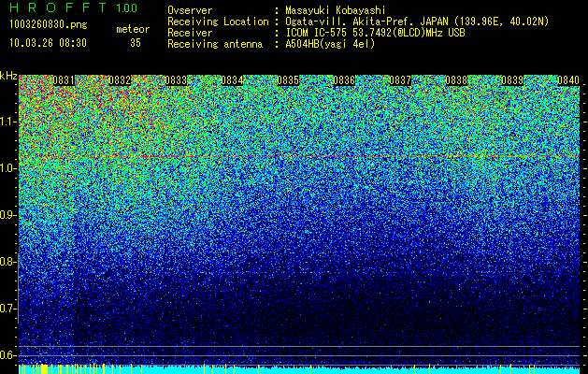
Task: Select the 0834 time label
Action: click(x=232, y=80)
